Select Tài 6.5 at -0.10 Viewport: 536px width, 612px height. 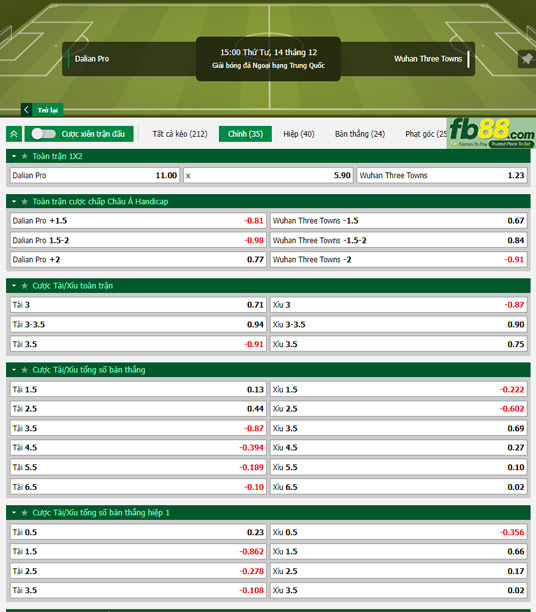point(138,487)
